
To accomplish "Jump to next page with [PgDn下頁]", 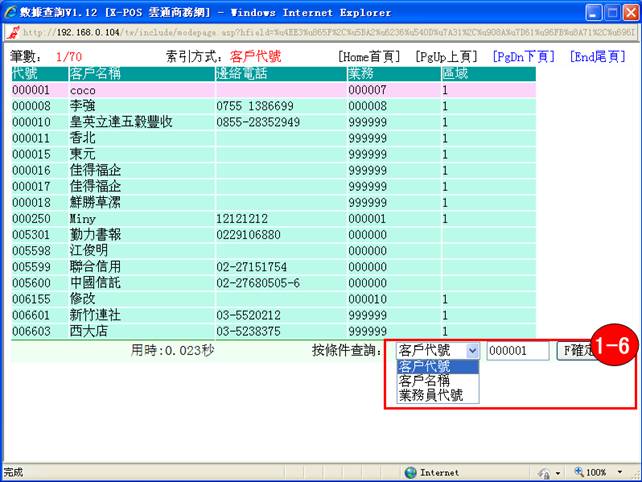I will click(x=525, y=57).
